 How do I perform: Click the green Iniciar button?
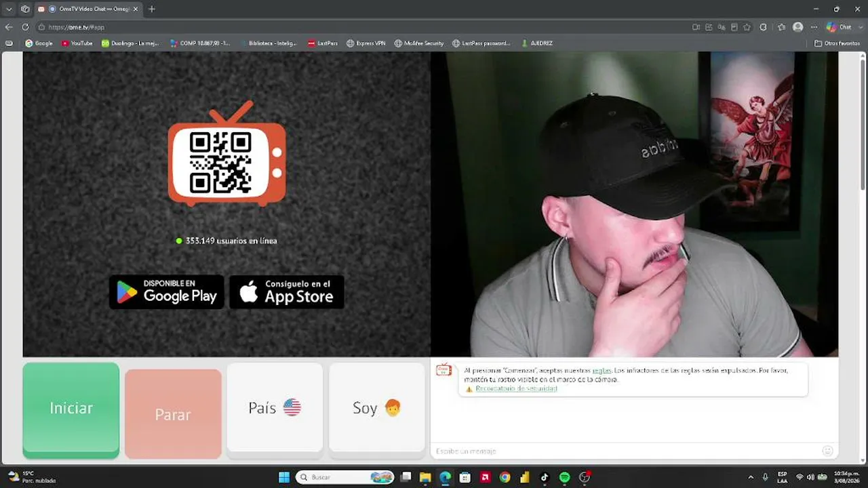(x=71, y=410)
